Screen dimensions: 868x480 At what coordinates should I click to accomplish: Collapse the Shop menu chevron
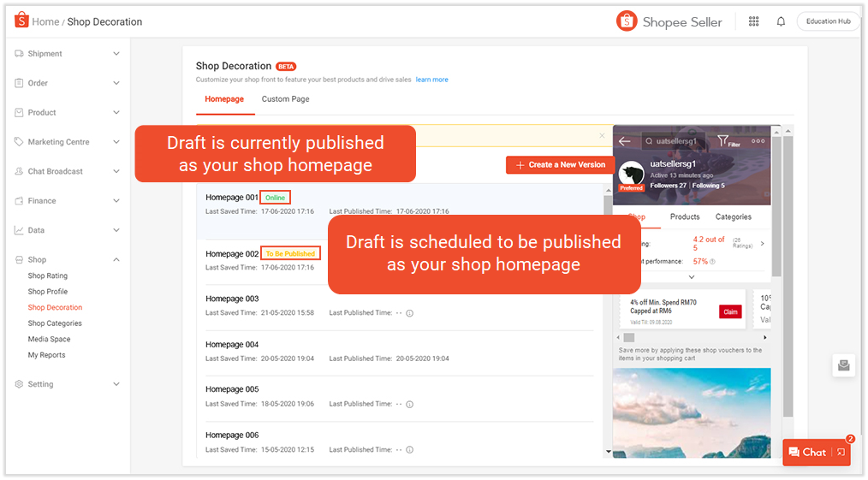coord(116,259)
